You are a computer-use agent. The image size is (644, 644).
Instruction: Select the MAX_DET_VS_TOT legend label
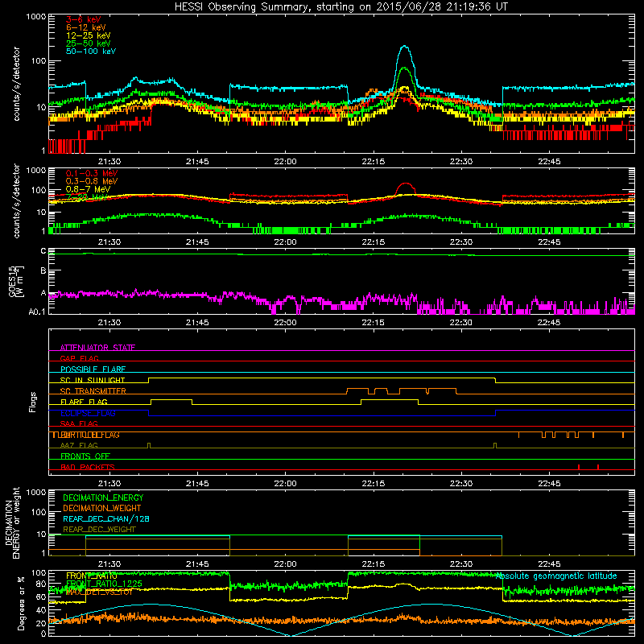pyautogui.click(x=99, y=592)
